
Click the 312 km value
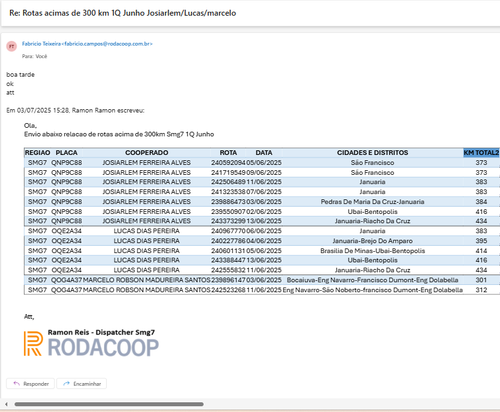481,290
